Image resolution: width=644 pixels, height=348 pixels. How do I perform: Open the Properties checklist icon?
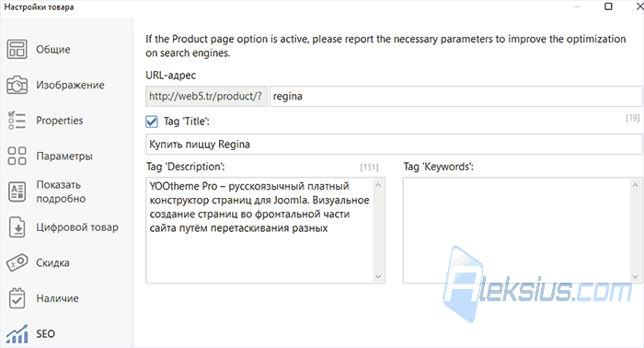[x=17, y=121]
